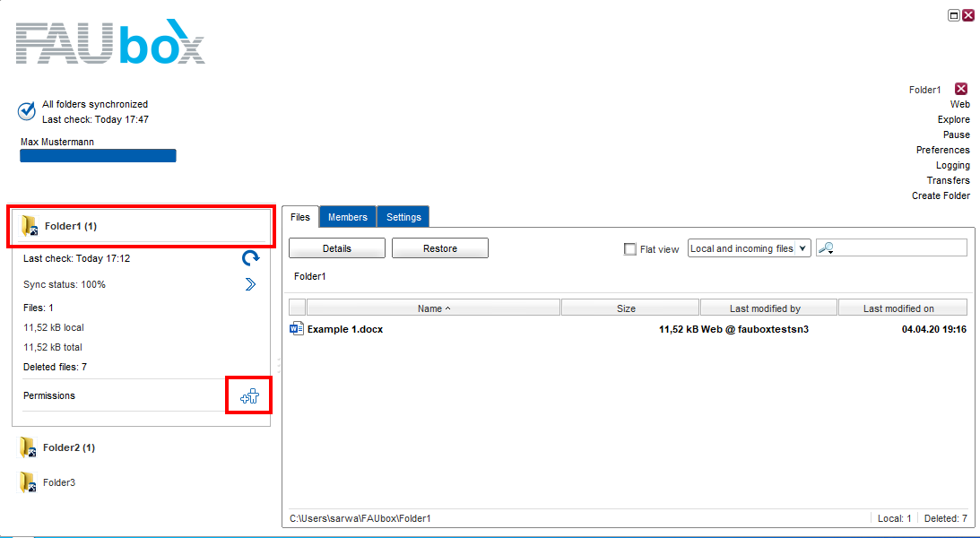Click the Max Mustermann account name
The width and height of the screenshot is (980, 538).
pos(57,142)
